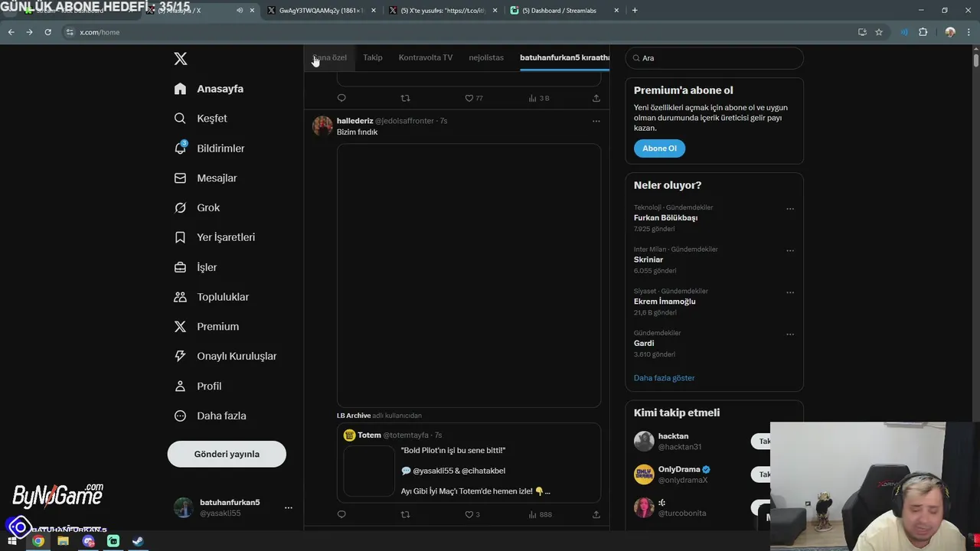Open halledeniz avatar

(x=323, y=126)
